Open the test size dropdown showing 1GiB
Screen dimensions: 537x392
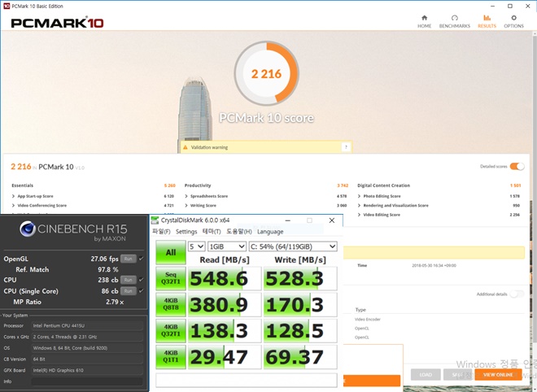(x=227, y=246)
